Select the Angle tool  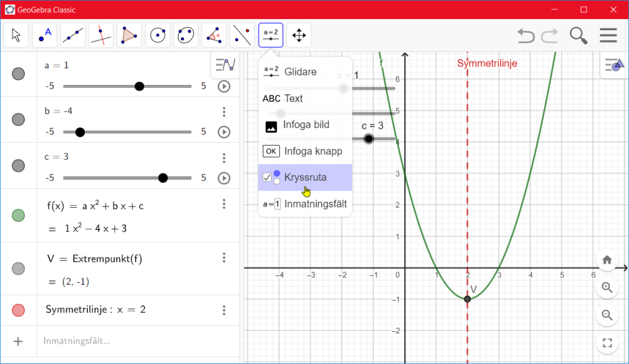[x=214, y=36]
